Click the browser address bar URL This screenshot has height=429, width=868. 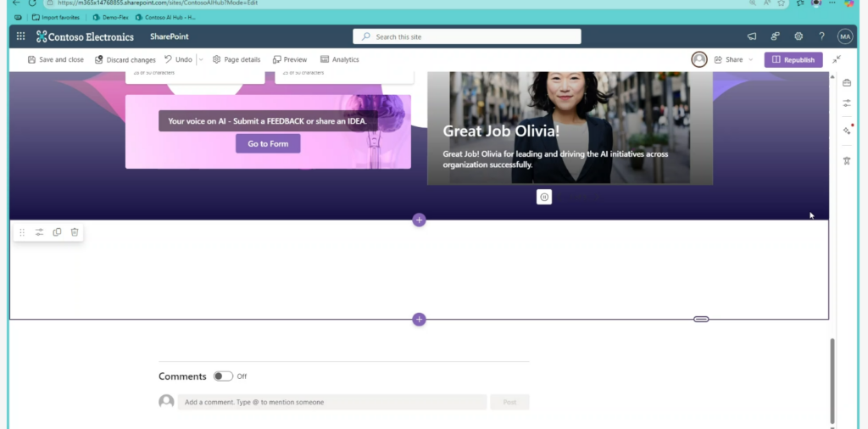[158, 3]
